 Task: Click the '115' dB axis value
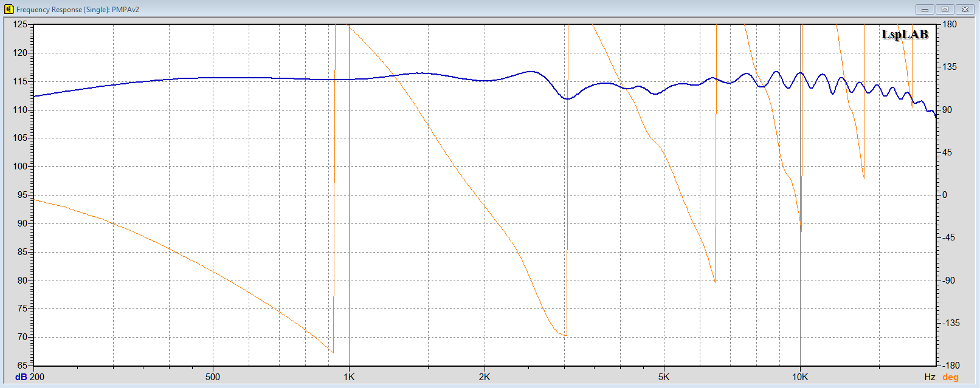point(20,81)
